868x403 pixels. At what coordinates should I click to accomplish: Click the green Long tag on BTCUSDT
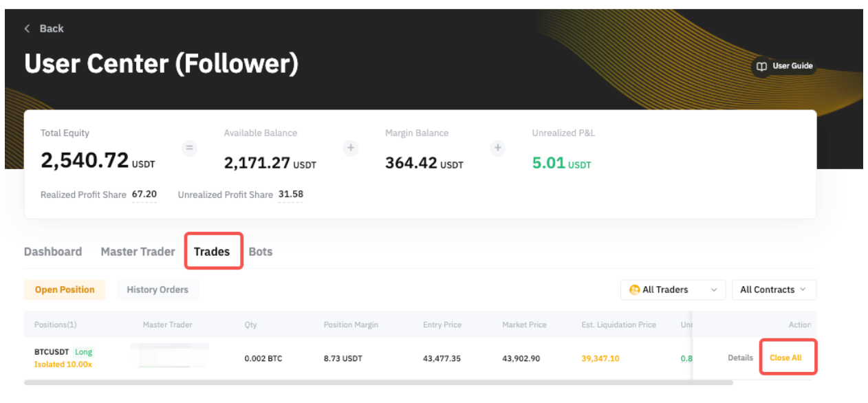click(83, 352)
